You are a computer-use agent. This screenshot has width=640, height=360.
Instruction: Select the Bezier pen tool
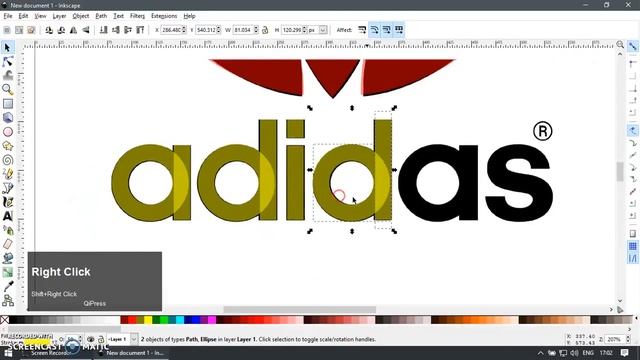7,188
